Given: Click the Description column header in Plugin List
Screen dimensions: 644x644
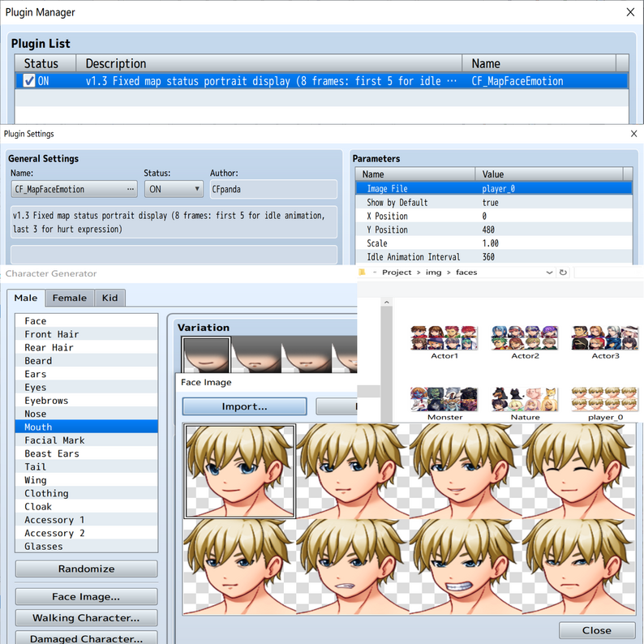Looking at the screenshot, I should 269,63.
